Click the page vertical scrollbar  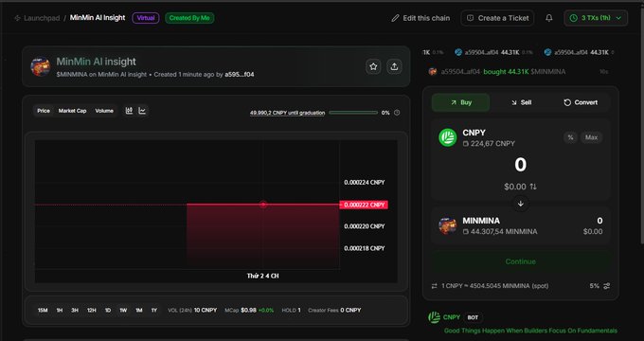pos(641,127)
